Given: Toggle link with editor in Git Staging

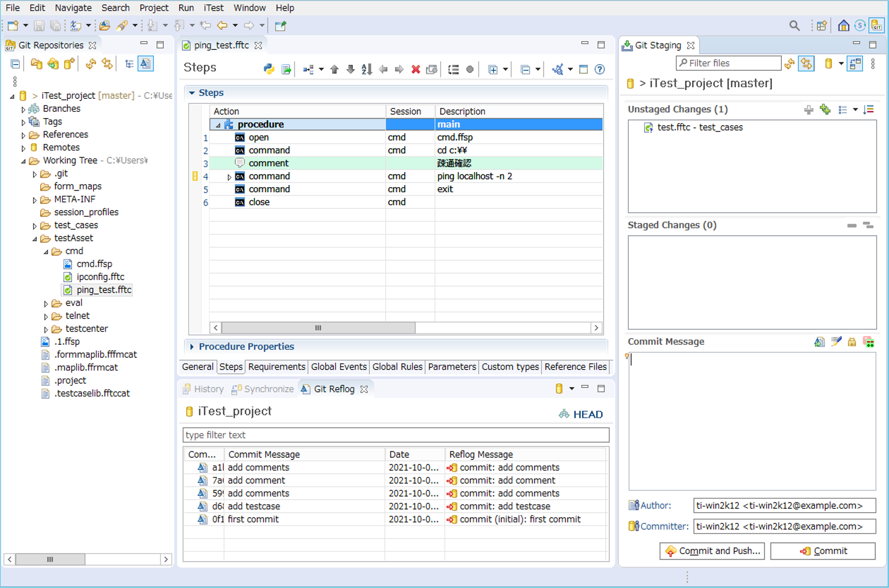Looking at the screenshot, I should point(806,64).
